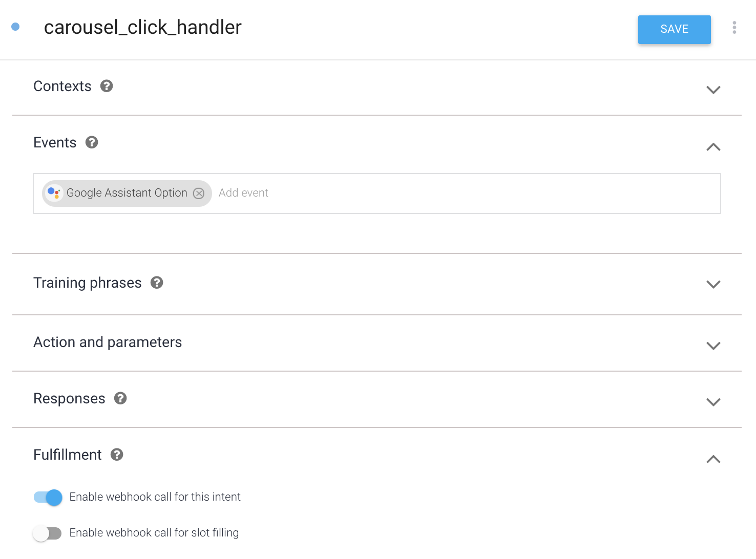
Task: Click the carousel_click_handler intent name
Action: [x=142, y=27]
